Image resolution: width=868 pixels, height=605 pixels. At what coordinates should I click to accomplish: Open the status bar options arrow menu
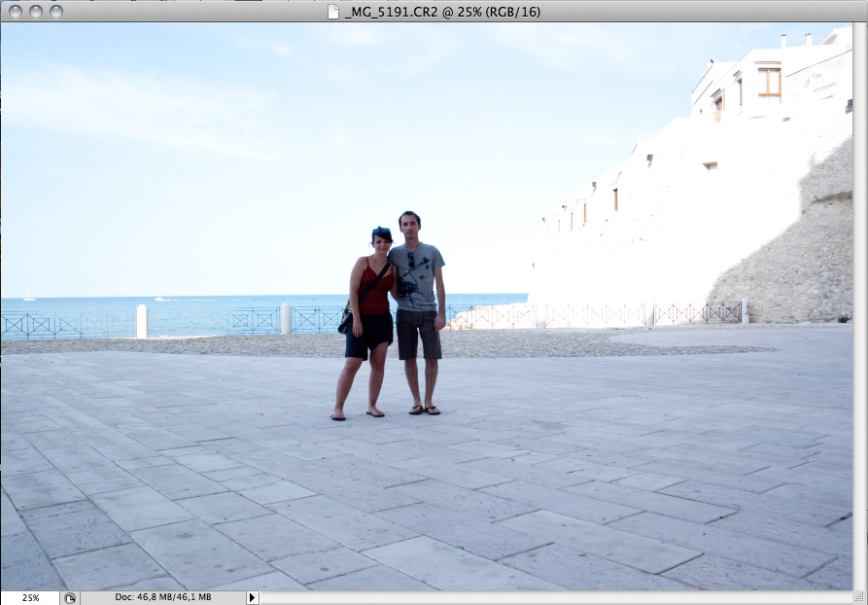pyautogui.click(x=252, y=597)
